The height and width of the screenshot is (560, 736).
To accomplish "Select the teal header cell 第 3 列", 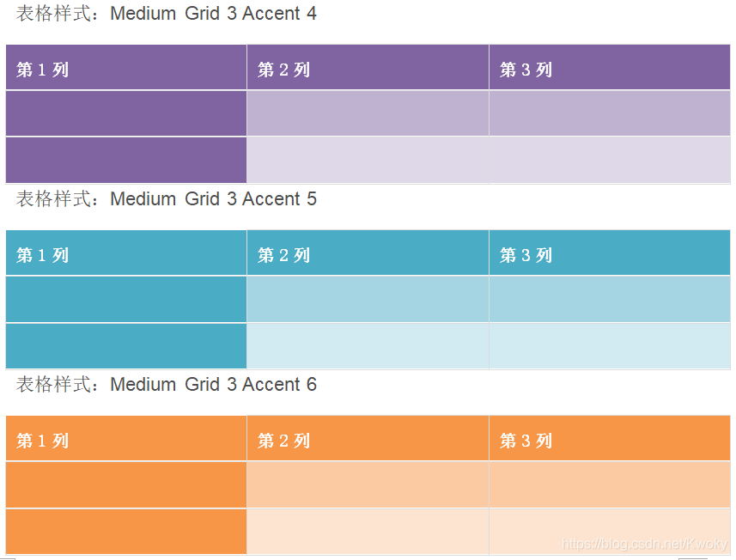I will (610, 253).
